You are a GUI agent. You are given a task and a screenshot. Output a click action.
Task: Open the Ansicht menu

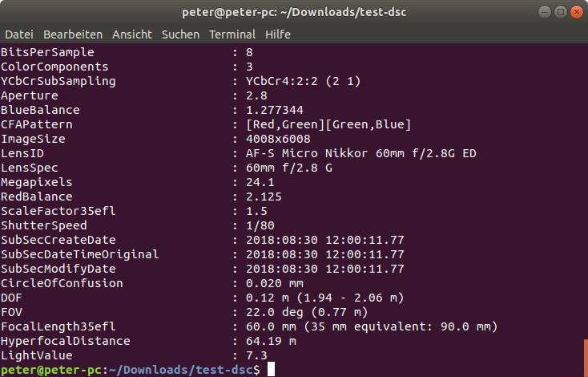click(132, 34)
